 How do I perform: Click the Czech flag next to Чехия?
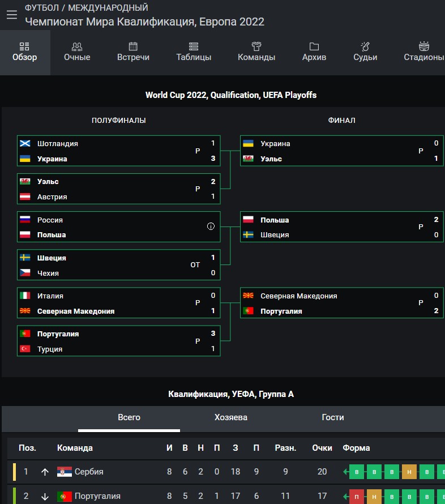25,272
